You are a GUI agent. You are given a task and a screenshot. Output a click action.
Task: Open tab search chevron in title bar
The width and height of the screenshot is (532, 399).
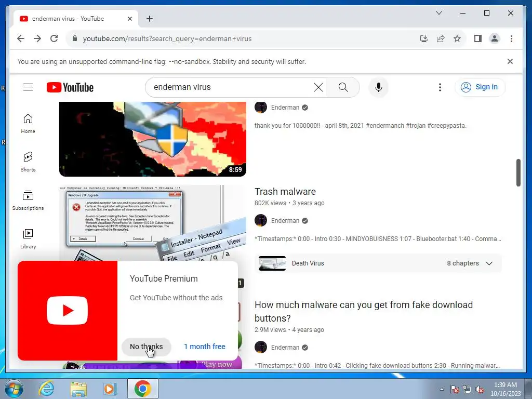pyautogui.click(x=438, y=13)
